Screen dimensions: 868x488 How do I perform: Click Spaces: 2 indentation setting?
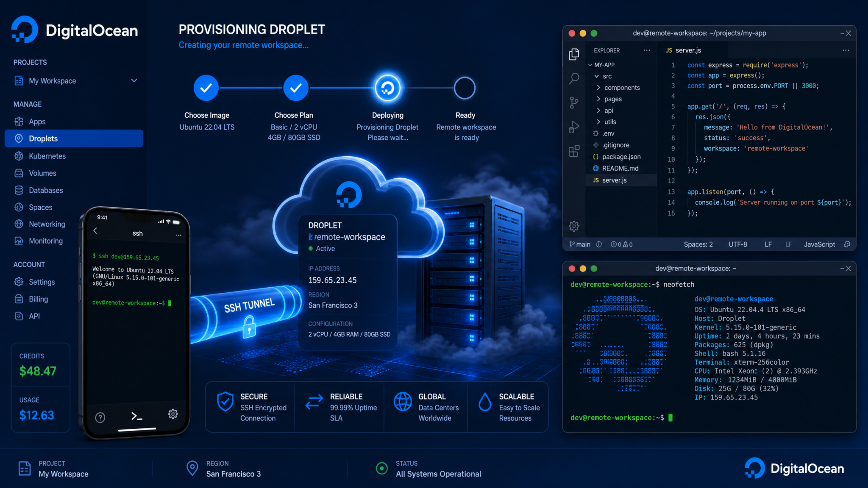[x=698, y=244]
